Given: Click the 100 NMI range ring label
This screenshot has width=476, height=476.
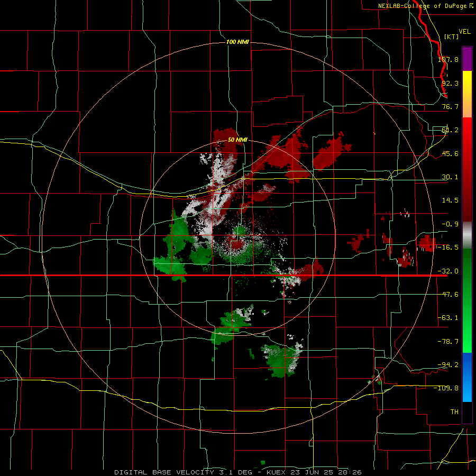Looking at the screenshot, I should (237, 42).
